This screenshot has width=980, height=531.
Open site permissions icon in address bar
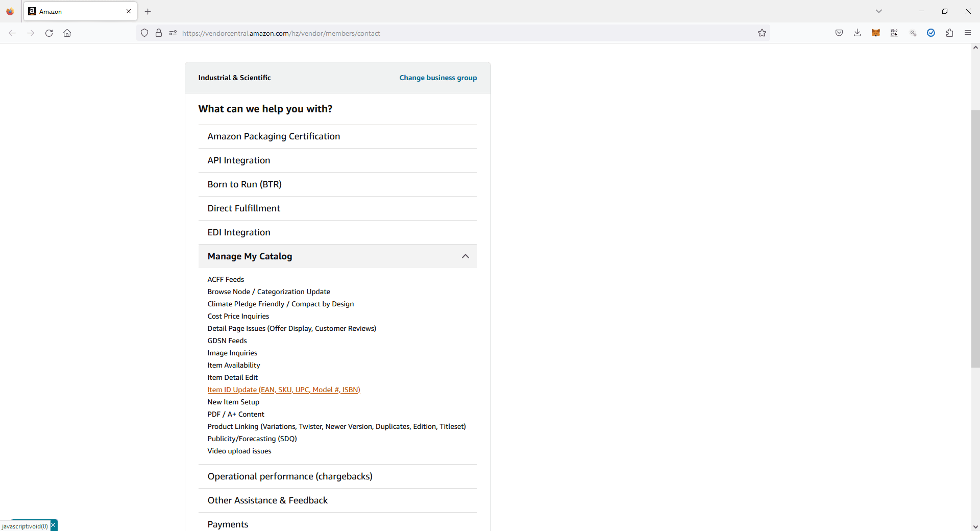point(173,33)
